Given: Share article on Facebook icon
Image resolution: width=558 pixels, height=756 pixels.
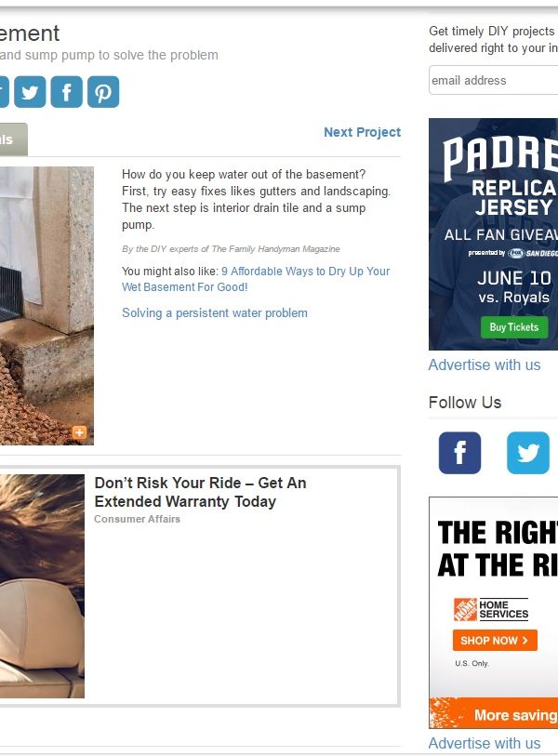Looking at the screenshot, I should 67,92.
